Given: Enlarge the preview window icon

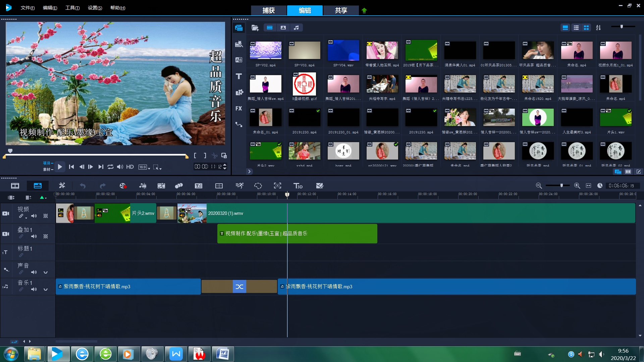Looking at the screenshot, I should 224,156.
